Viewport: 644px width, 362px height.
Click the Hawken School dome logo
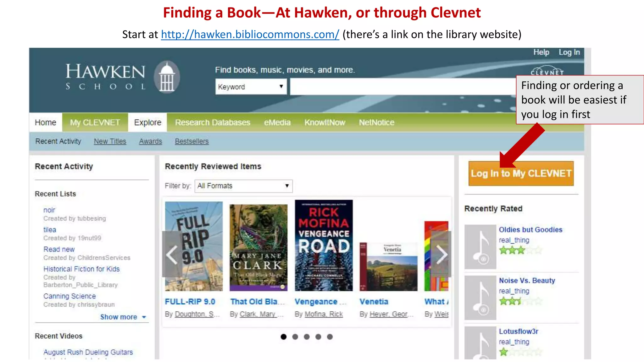click(167, 77)
